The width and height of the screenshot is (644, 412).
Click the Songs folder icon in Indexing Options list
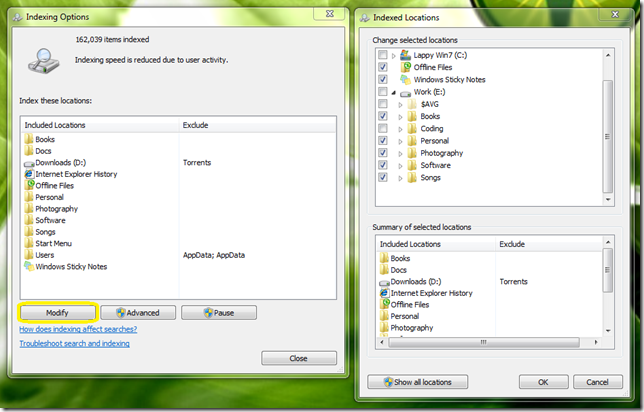click(28, 232)
